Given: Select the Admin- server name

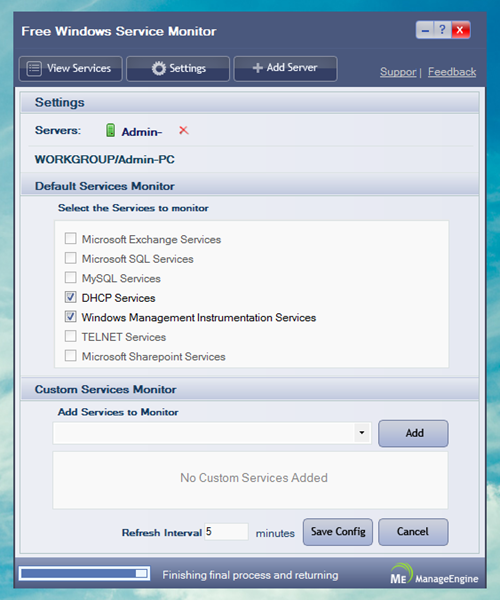Looking at the screenshot, I should 142,132.
